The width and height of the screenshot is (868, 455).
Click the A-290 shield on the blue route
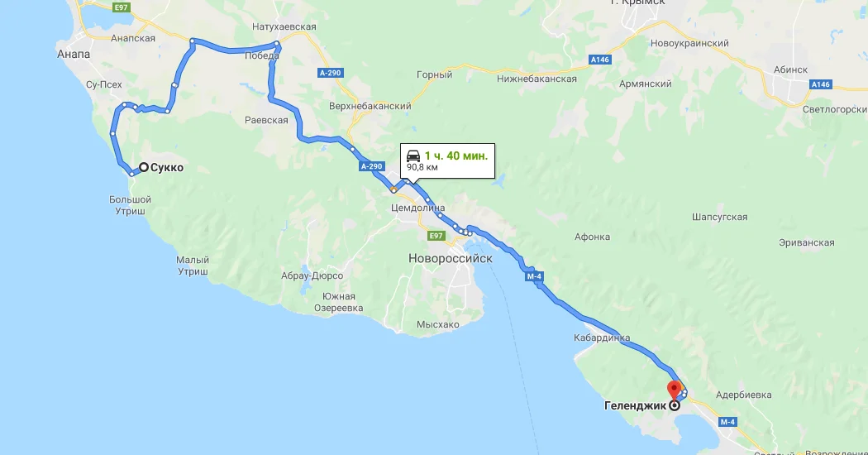(x=371, y=166)
